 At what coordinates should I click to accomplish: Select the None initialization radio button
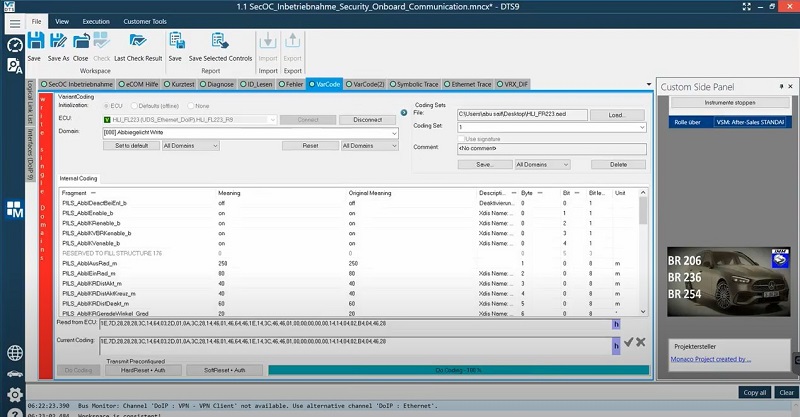click(x=191, y=105)
